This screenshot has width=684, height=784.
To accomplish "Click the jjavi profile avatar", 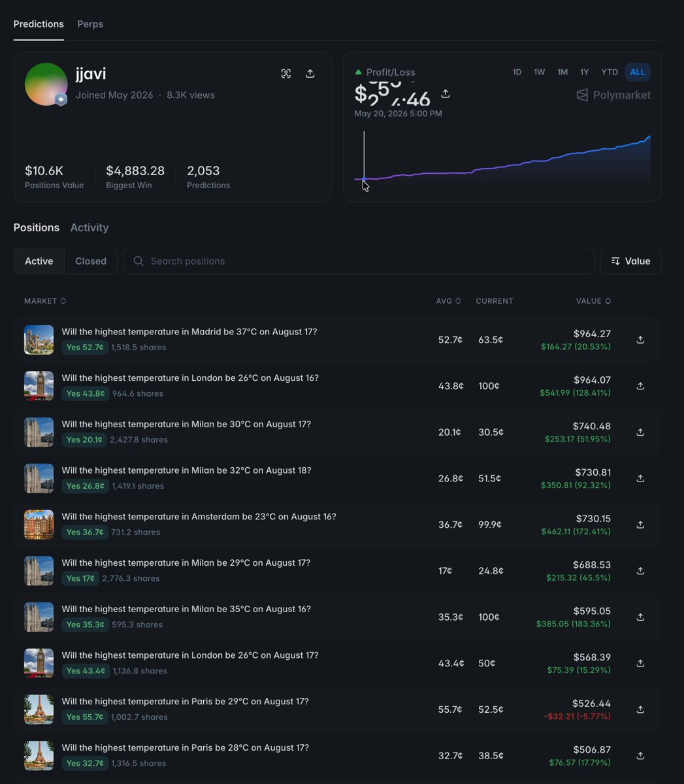I will coord(46,84).
